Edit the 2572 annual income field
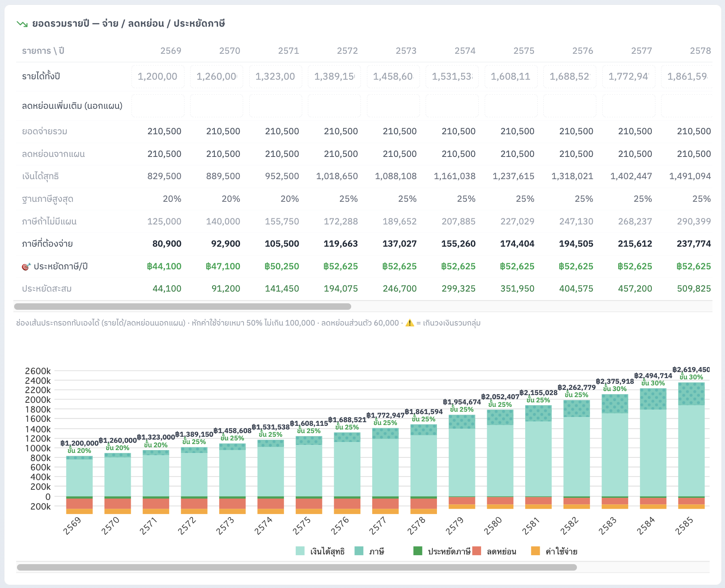725x588 pixels. [334, 76]
